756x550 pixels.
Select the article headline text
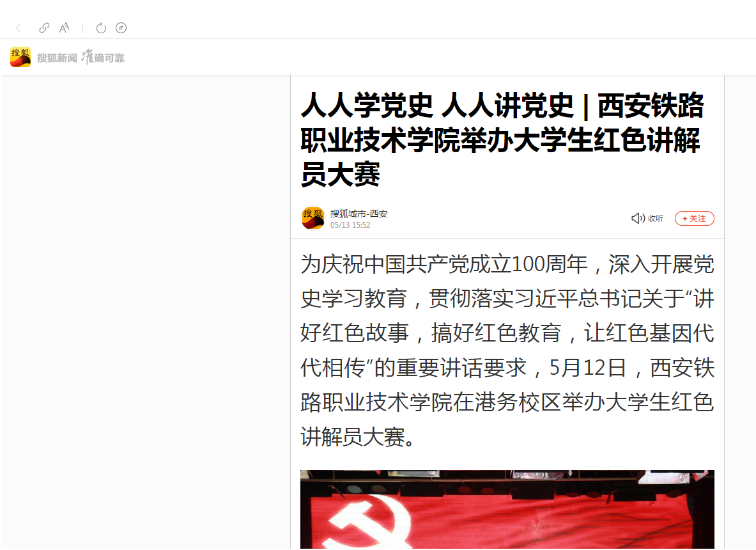pyautogui.click(x=502, y=140)
